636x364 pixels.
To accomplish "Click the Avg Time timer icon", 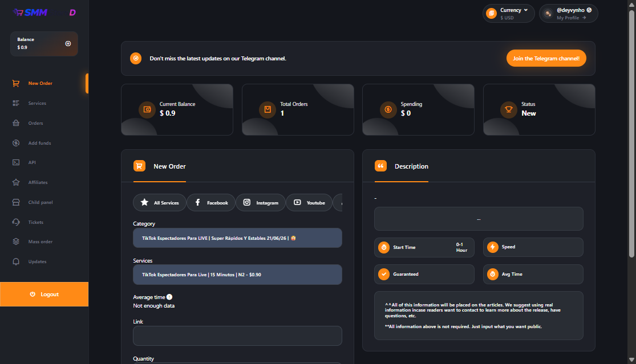I will 492,274.
